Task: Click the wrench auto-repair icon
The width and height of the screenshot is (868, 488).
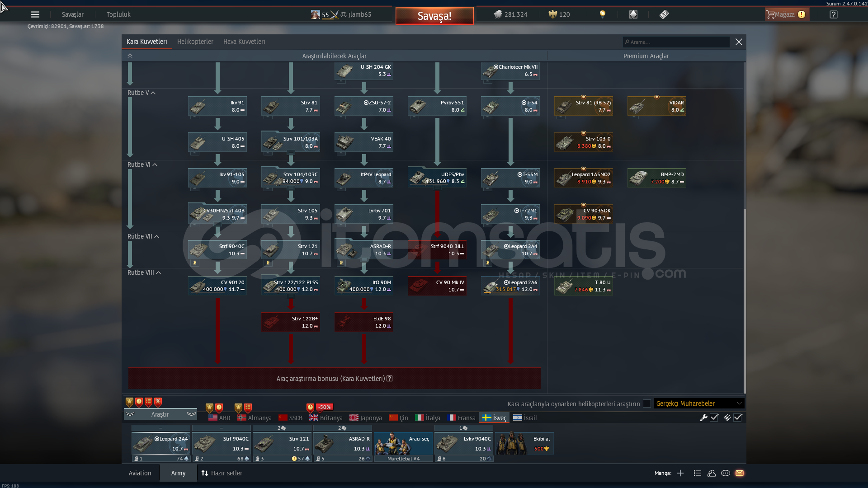Action: pos(703,418)
